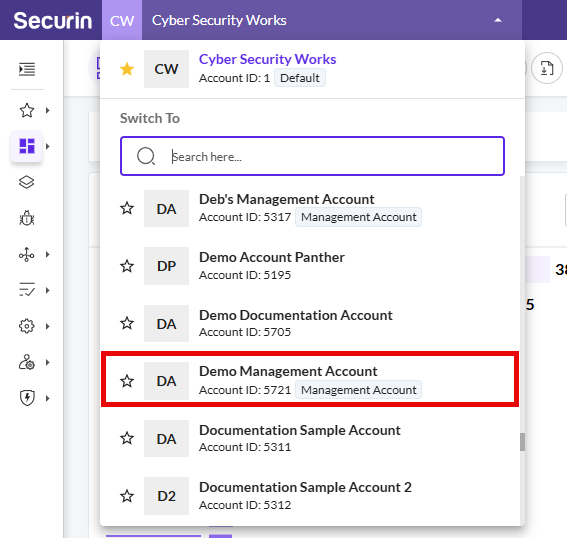Open the network nodes sidebar icon
The height and width of the screenshot is (538, 567).
click(26, 255)
